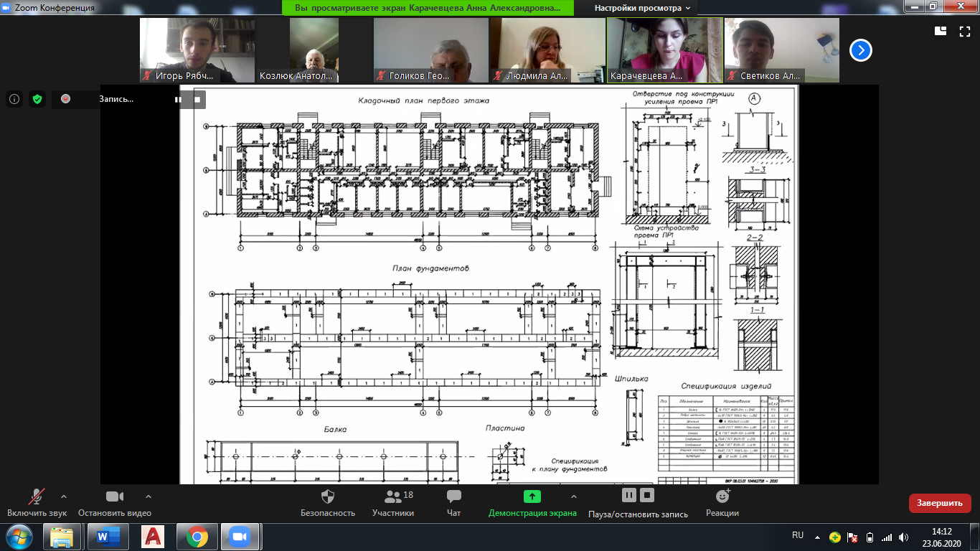Click the taskbar clock showing 14:12
Viewport: 980px width, 551px height.
click(941, 537)
